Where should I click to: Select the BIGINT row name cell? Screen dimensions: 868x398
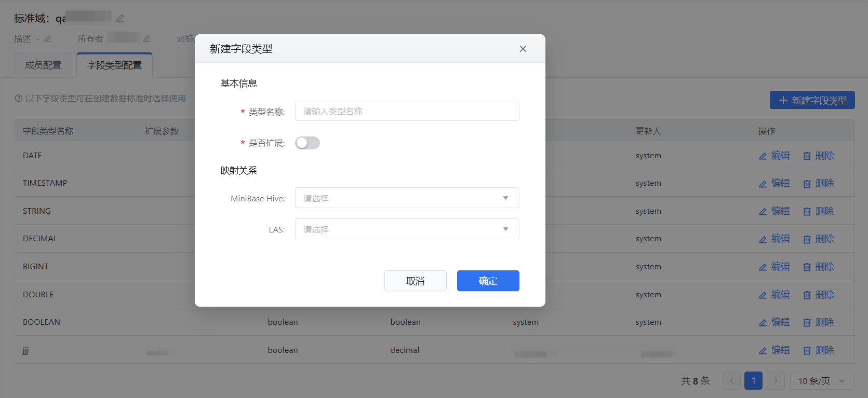pyautogui.click(x=36, y=267)
